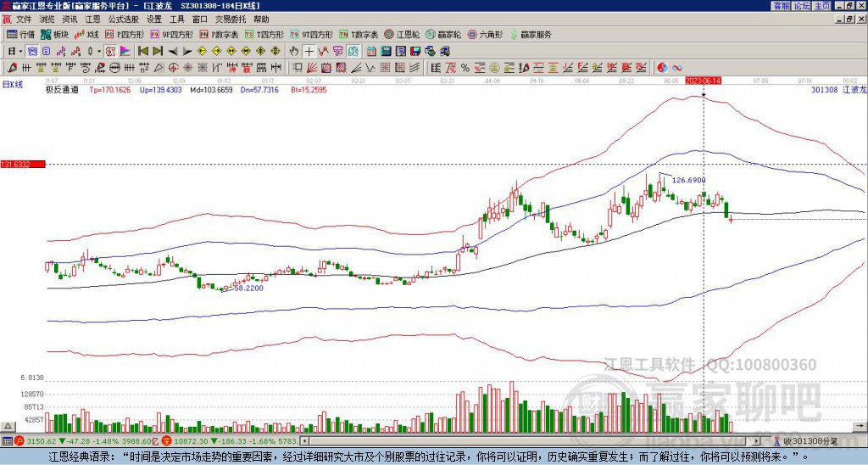The height and width of the screenshot is (465, 868).
Task: Select the red pencil drawing tool
Action: click(10, 68)
